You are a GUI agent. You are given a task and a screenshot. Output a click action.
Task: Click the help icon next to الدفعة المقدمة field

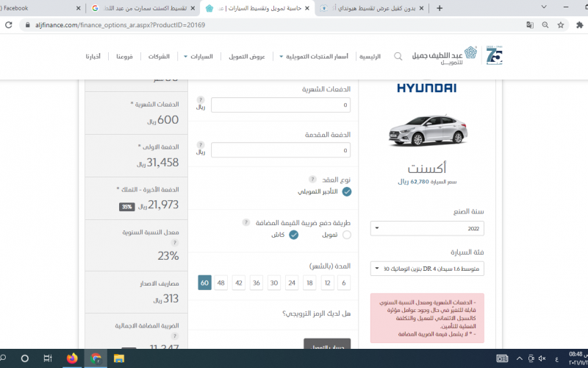tap(201, 144)
